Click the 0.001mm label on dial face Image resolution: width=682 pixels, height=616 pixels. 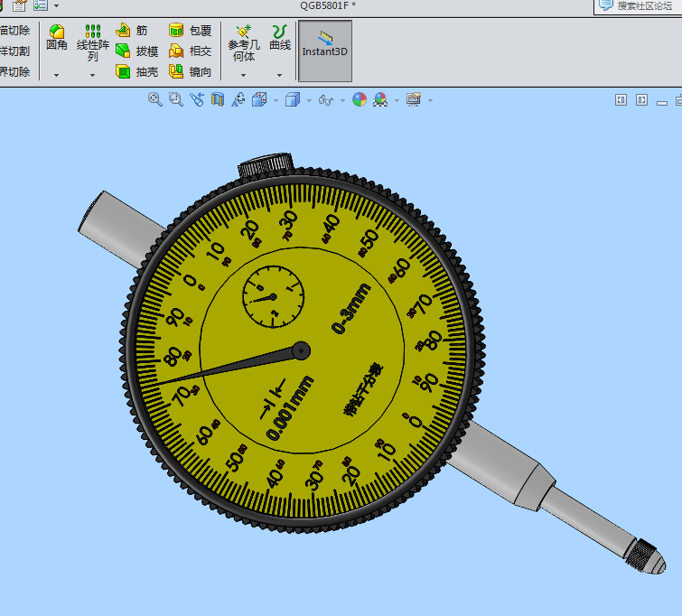tap(290, 408)
